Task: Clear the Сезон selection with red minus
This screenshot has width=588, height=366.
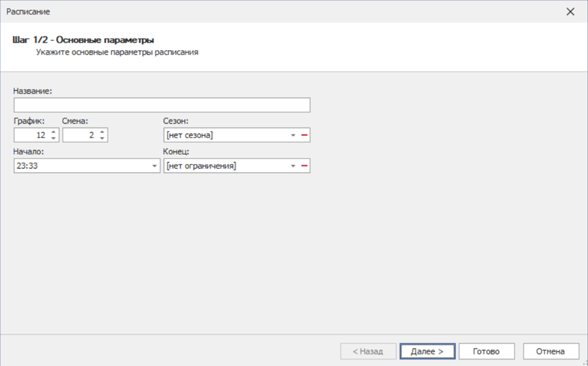Action: (x=304, y=136)
